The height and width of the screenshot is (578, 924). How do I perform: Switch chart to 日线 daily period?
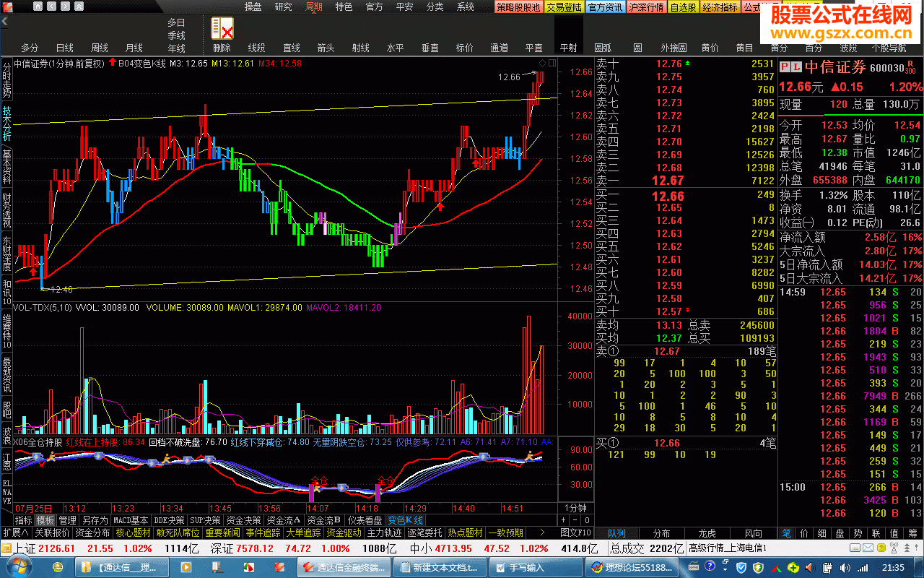[64, 48]
